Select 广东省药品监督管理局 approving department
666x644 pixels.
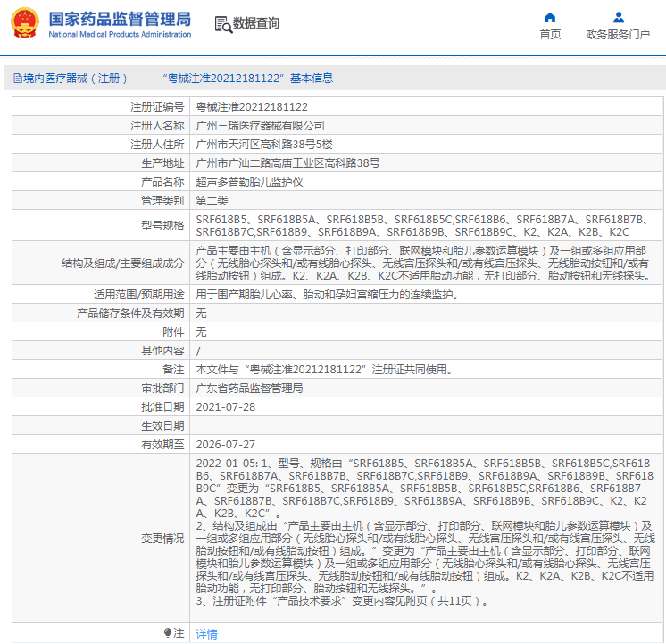249,389
